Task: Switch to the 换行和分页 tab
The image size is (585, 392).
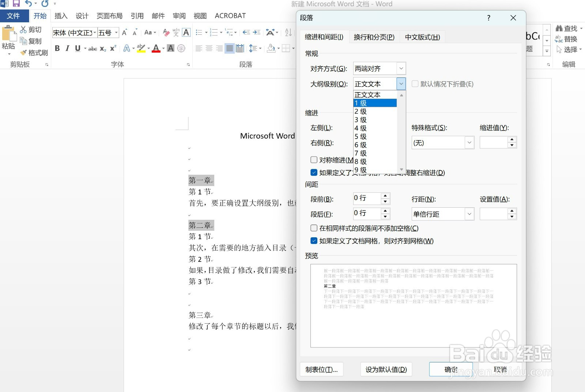Action: [x=374, y=37]
